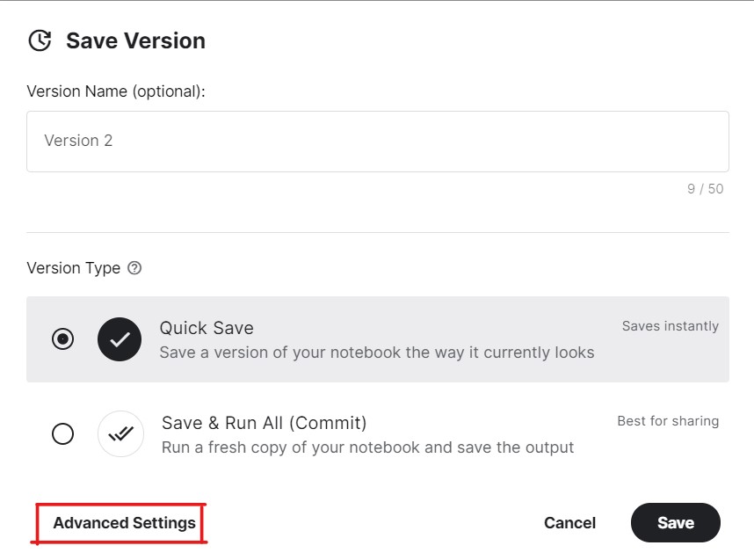Image resolution: width=754 pixels, height=560 pixels.
Task: Click the Quick Save description text
Action: [376, 353]
